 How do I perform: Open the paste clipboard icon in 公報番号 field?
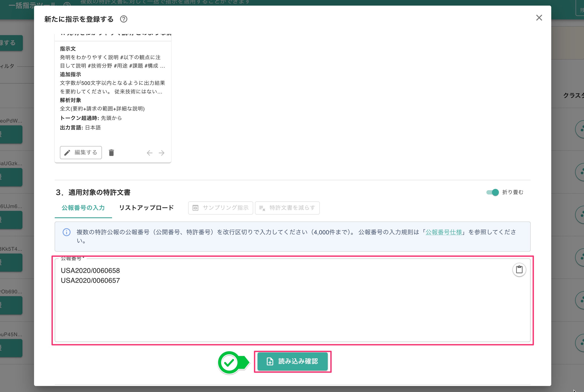(x=519, y=270)
